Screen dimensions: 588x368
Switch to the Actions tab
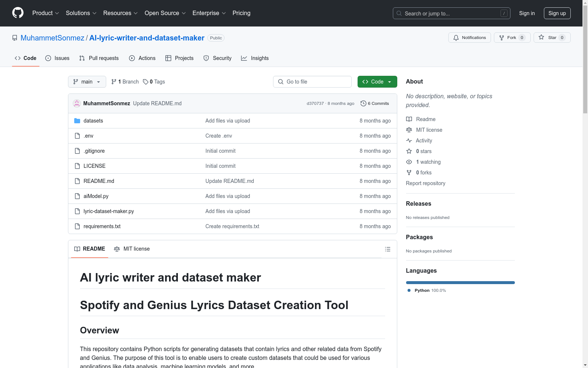142,58
